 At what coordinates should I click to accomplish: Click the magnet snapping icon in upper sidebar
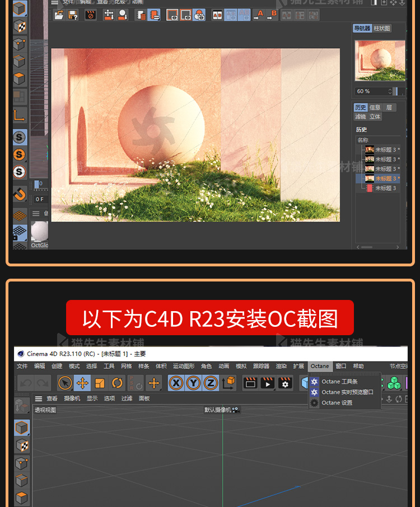click(x=20, y=195)
